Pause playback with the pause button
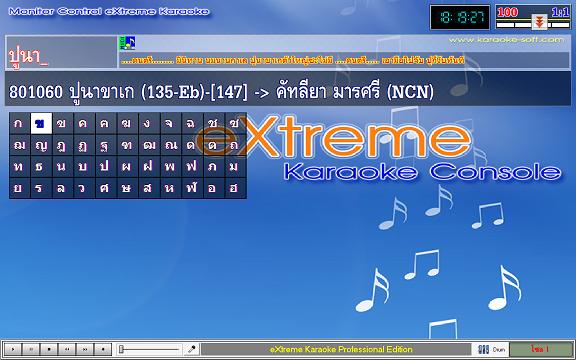 (31, 349)
